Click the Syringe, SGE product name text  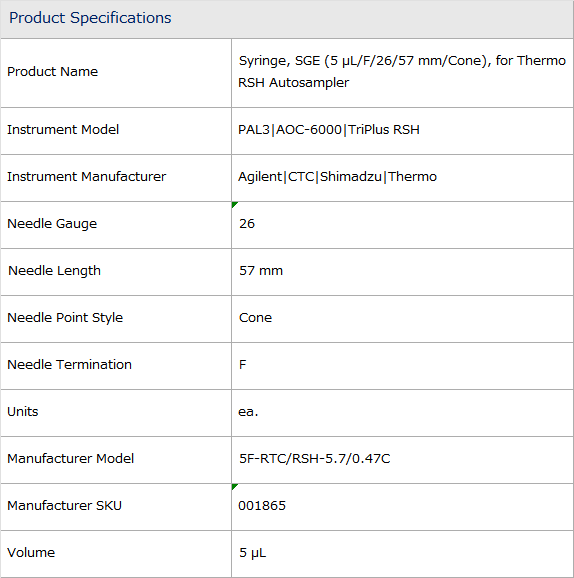click(402, 72)
